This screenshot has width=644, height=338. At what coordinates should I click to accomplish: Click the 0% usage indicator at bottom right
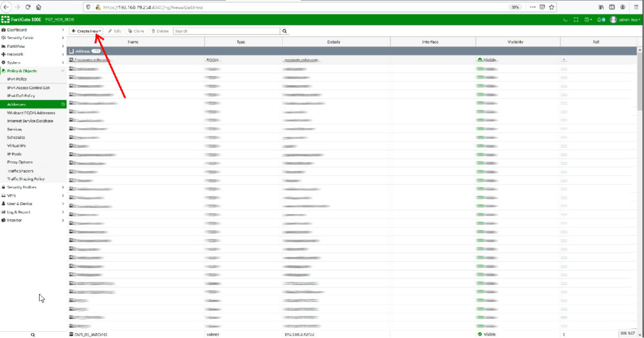point(627,334)
